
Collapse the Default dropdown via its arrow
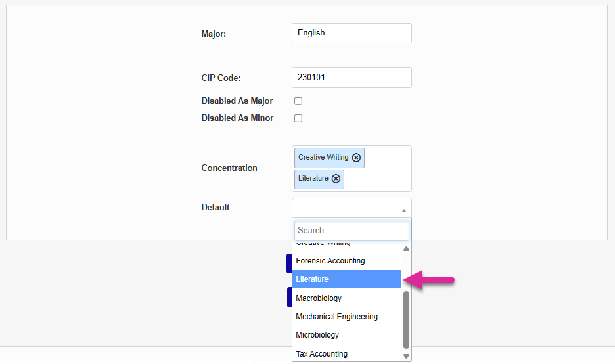[x=403, y=210]
